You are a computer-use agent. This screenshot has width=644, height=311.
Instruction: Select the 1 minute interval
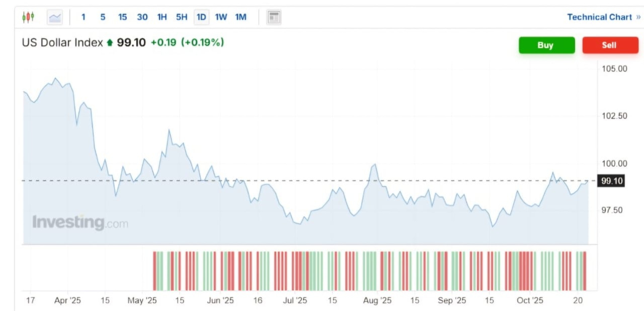(83, 17)
